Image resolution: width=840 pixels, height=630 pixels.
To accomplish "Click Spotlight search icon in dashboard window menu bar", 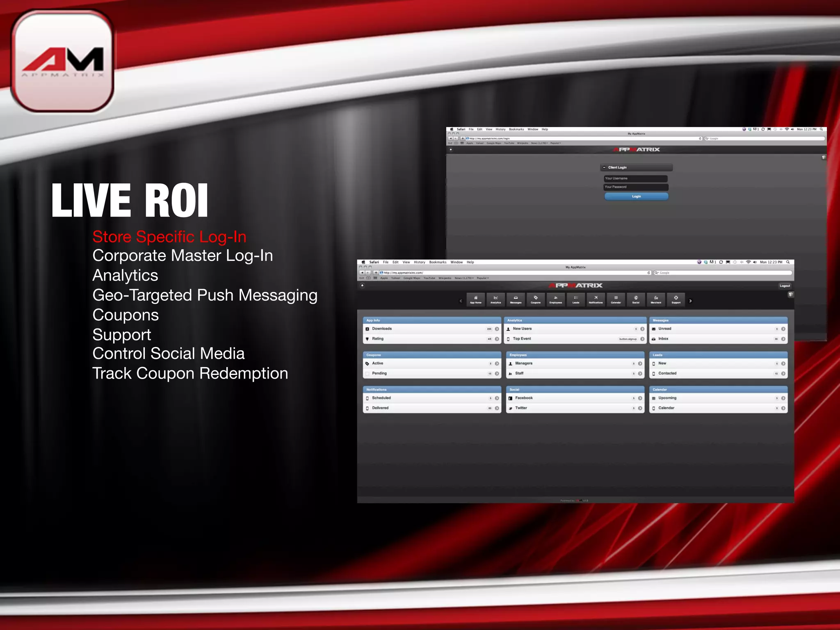I will [x=788, y=262].
